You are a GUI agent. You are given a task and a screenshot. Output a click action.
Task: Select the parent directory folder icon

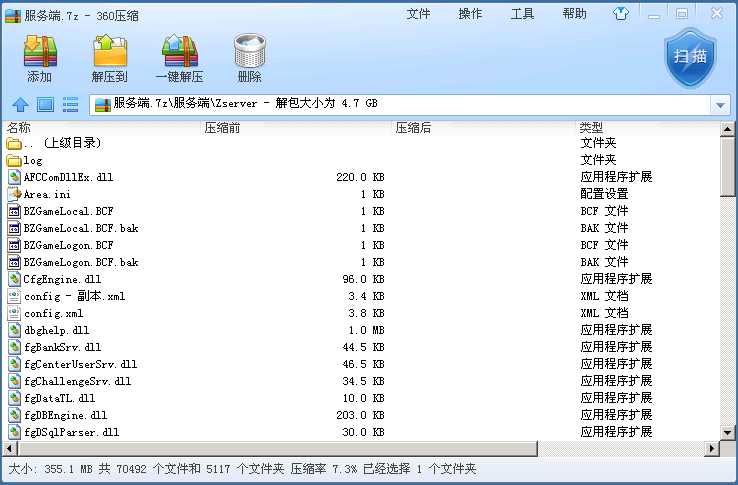pyautogui.click(x=14, y=143)
